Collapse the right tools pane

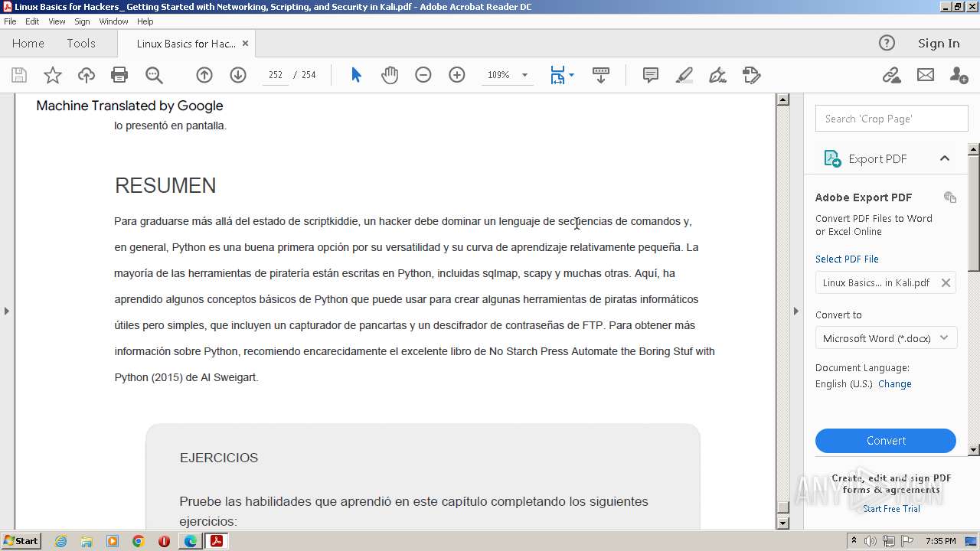[795, 311]
